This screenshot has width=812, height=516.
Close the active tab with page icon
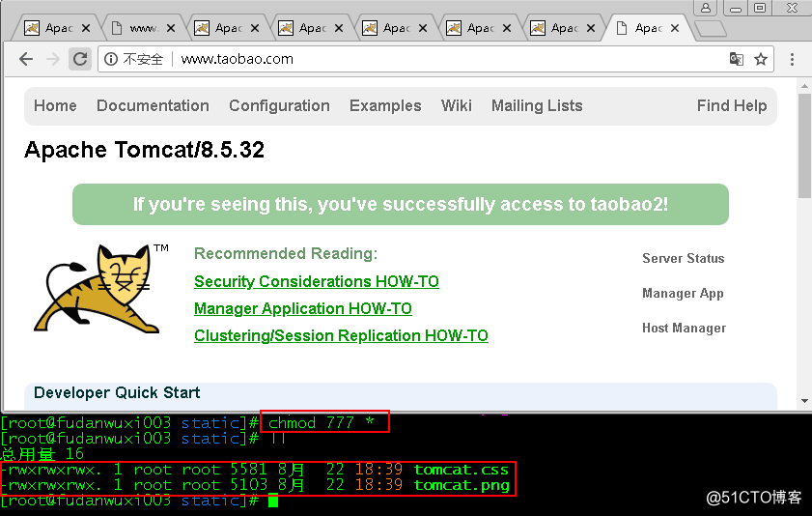[x=674, y=28]
